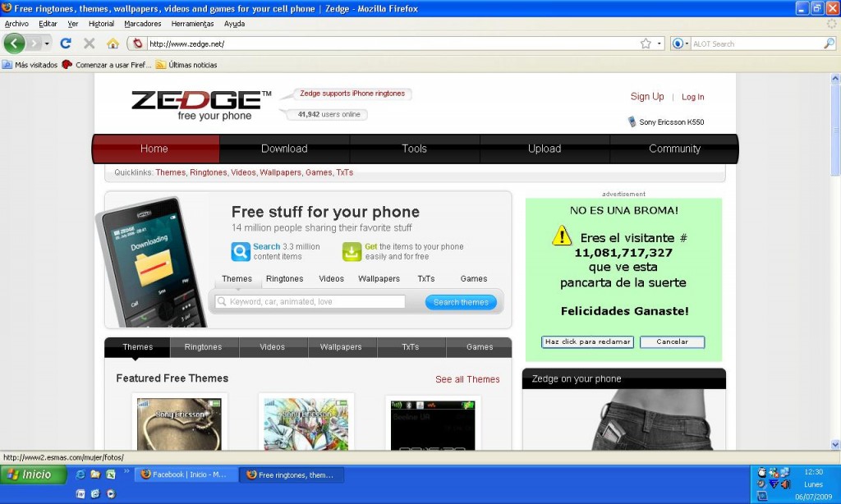Select Wallpapers search category above the search box
The width and height of the screenshot is (841, 504).
[379, 279]
